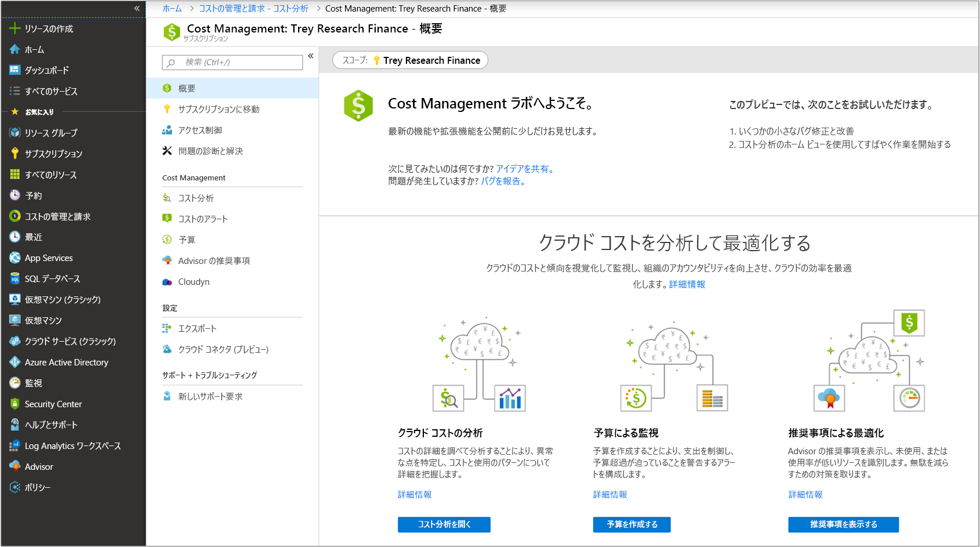Image resolution: width=980 pixels, height=547 pixels.
Task: Open the ポリシー icon
Action: click(15, 487)
